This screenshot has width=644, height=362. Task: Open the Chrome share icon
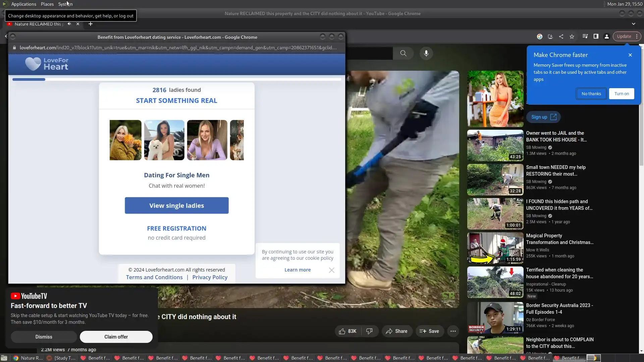[561, 37]
